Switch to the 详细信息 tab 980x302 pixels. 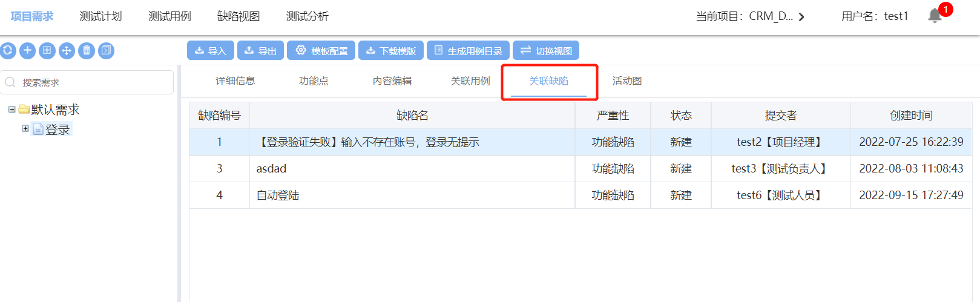coord(235,81)
